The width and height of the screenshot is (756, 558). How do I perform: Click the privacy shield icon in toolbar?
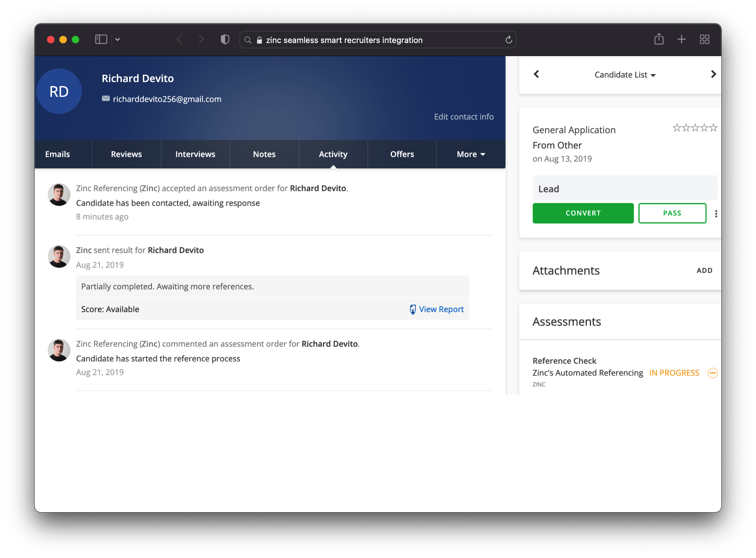225,40
